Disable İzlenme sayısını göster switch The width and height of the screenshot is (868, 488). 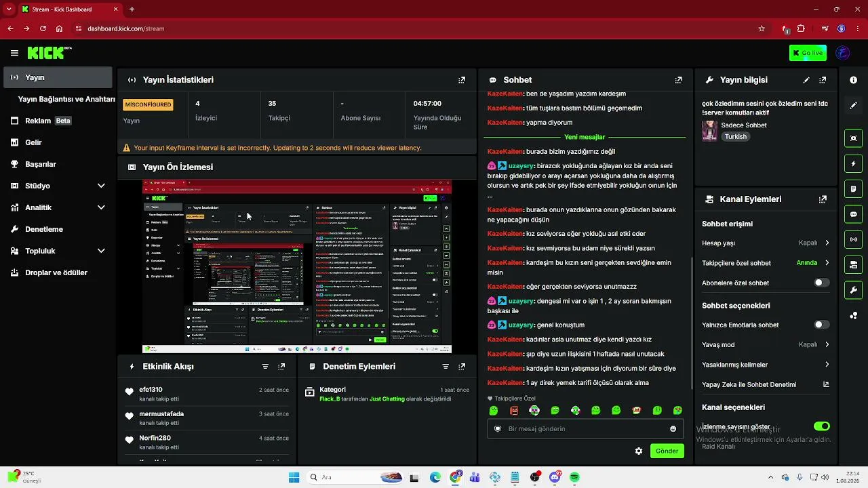(821, 426)
